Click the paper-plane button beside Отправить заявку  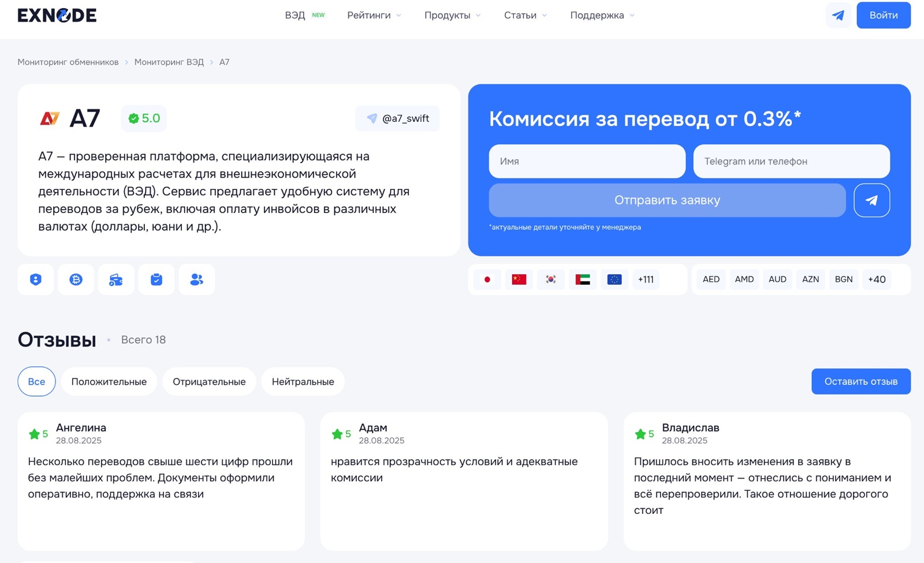tap(871, 200)
